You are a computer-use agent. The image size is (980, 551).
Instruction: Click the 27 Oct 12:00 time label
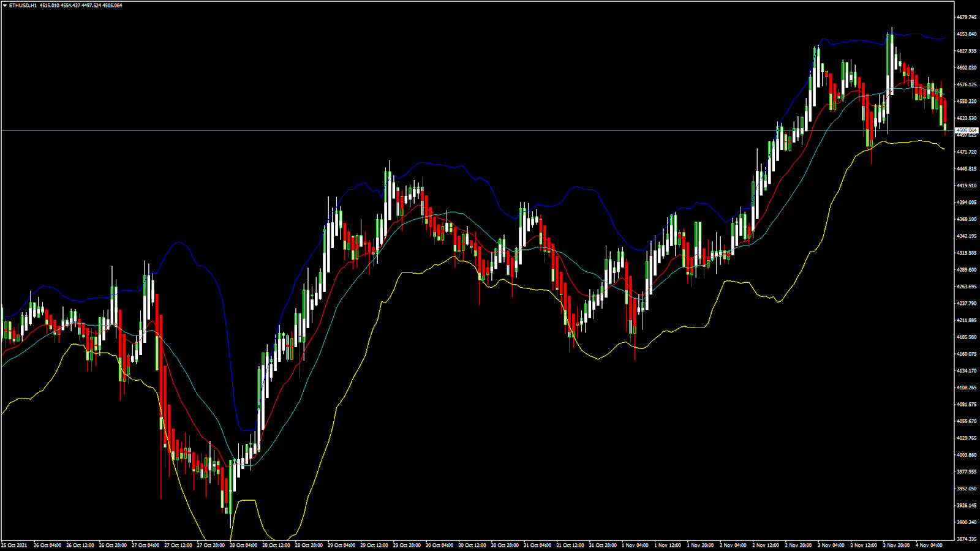178,545
